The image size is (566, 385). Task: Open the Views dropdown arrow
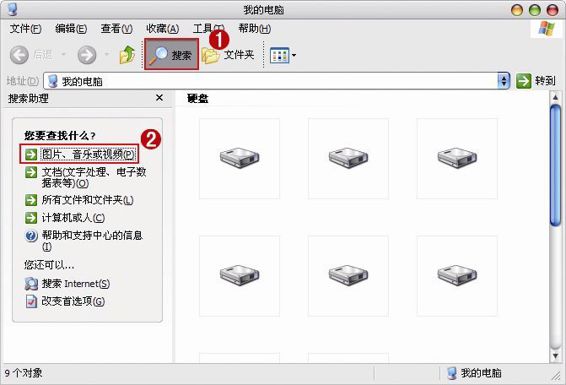tap(294, 55)
